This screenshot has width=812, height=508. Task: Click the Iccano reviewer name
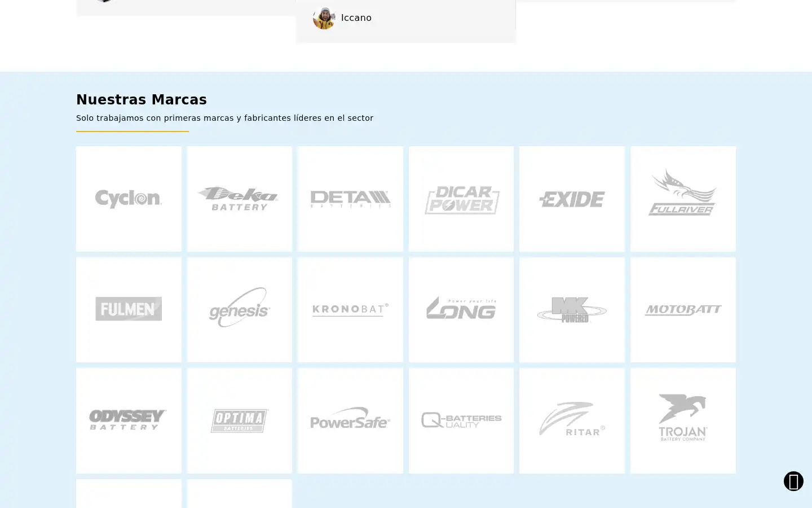(x=356, y=18)
